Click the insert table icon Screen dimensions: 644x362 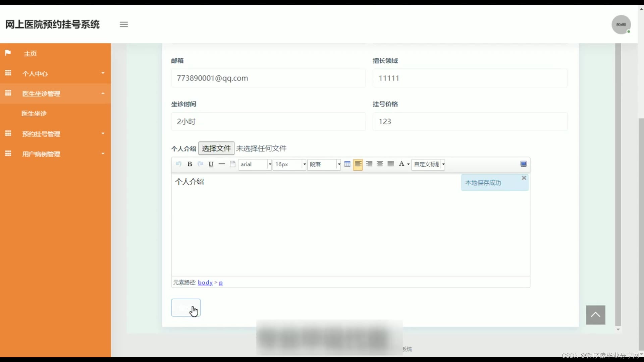click(347, 164)
